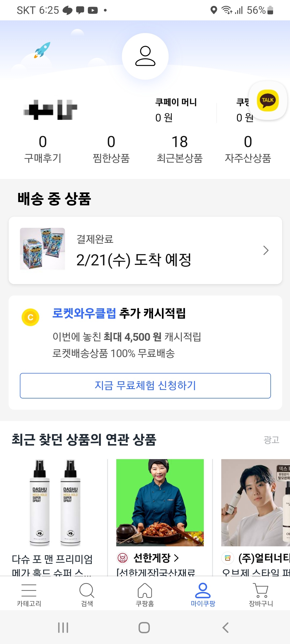The image size is (290, 644).
Task: Go to 쿠팡홈 home tab
Action: click(x=145, y=595)
